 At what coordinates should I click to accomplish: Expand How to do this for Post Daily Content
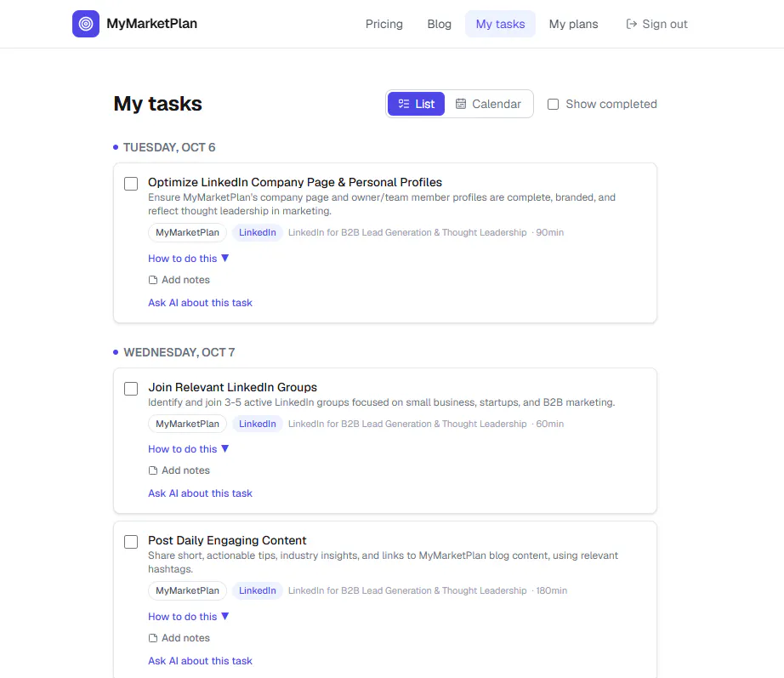(x=189, y=617)
